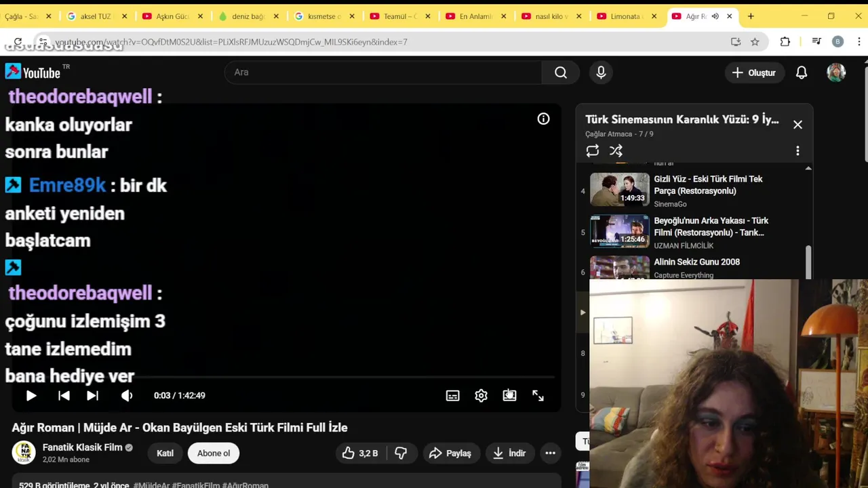Screen dimensions: 868x488
Task: Subscribe with Abone ol button
Action: 214,453
